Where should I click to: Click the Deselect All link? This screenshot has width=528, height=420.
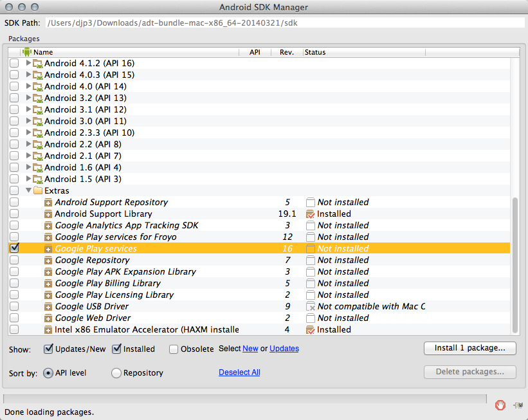click(239, 372)
